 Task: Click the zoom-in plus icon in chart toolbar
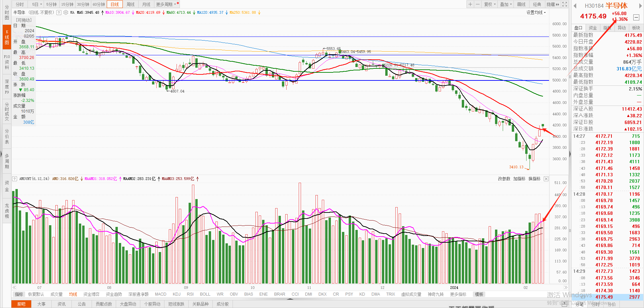tap(470, 4)
